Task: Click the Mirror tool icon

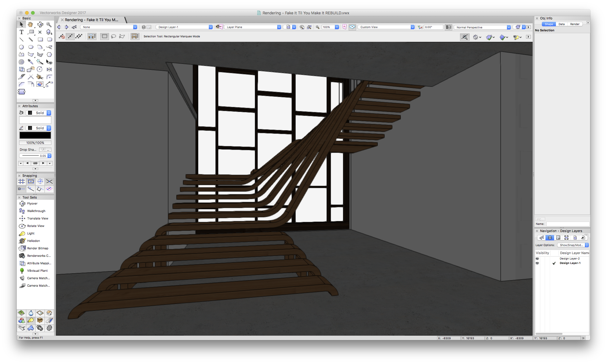Action: tap(49, 69)
